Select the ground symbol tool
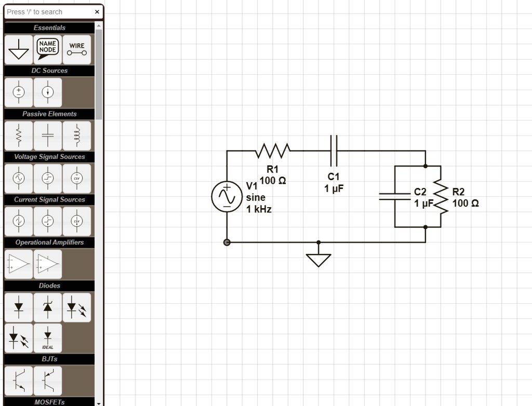The height and width of the screenshot is (406, 532). click(18, 49)
